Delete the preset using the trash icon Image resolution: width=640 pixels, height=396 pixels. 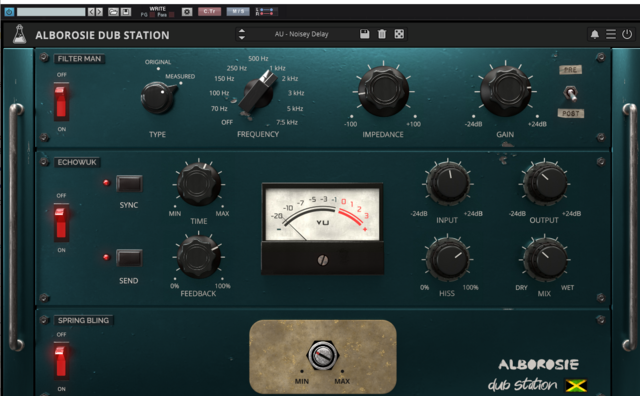click(x=382, y=34)
